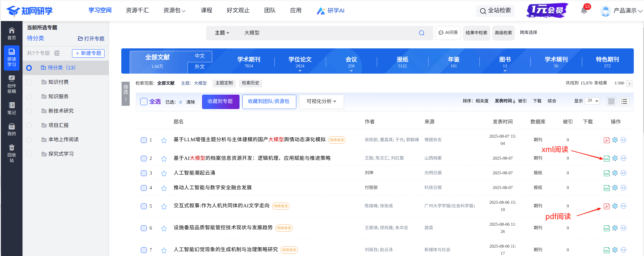This screenshot has width=644, height=256.
Task: Open display count dropdown showing 20
Action: 592,101
